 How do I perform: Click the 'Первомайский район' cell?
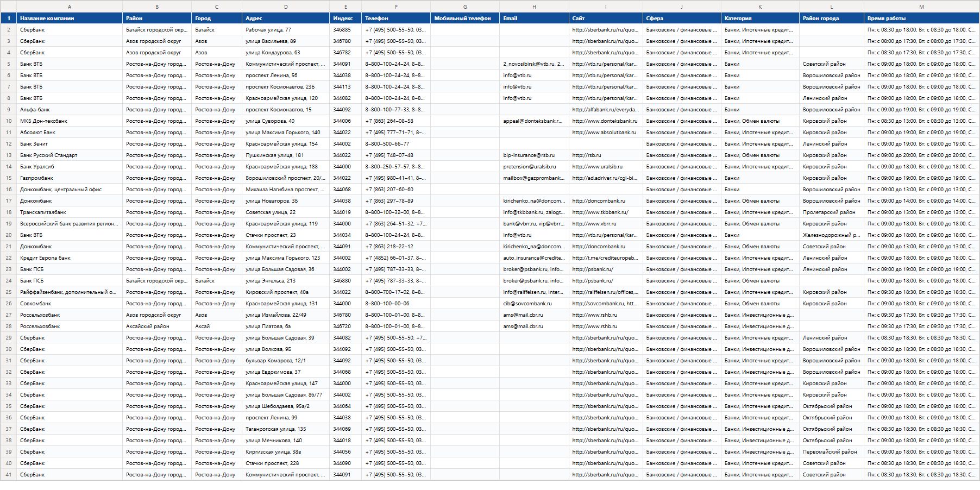click(x=832, y=452)
